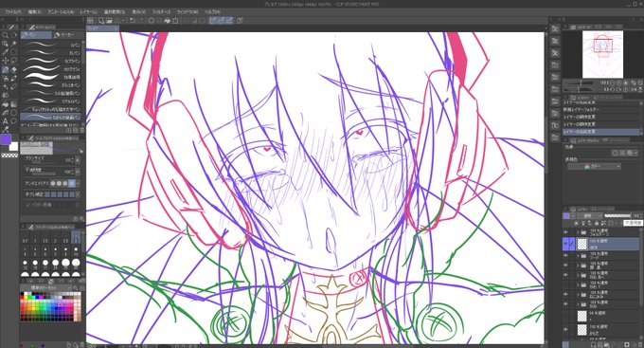
Task: Switch to the マーカー sub tool tab
Action: (69, 35)
